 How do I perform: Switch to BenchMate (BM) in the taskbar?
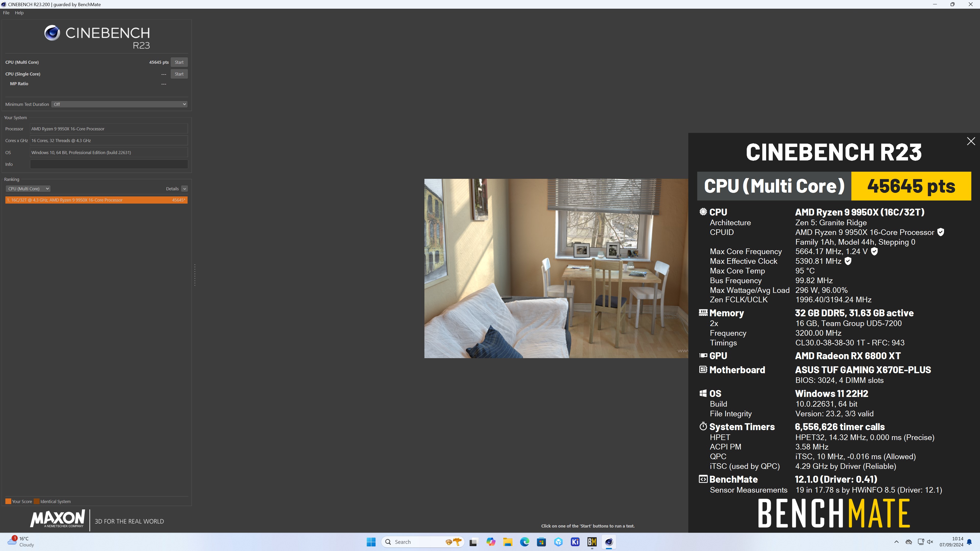pos(592,542)
